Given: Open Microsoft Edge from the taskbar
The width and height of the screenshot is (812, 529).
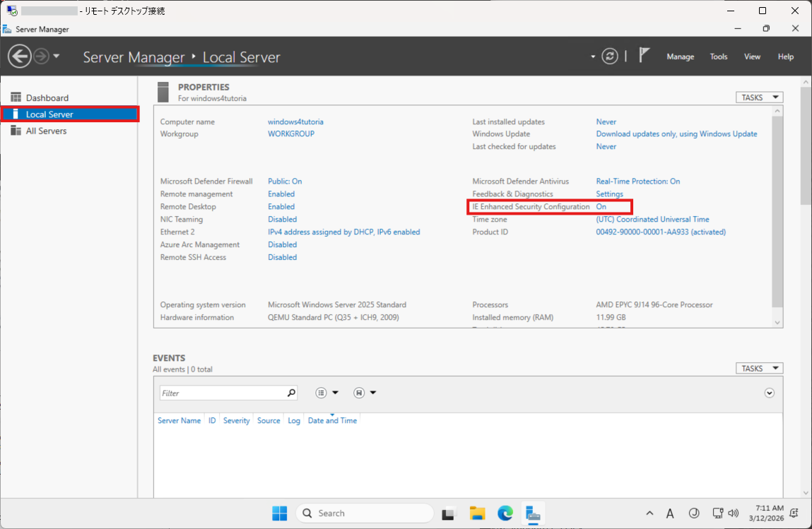Looking at the screenshot, I should [x=505, y=513].
